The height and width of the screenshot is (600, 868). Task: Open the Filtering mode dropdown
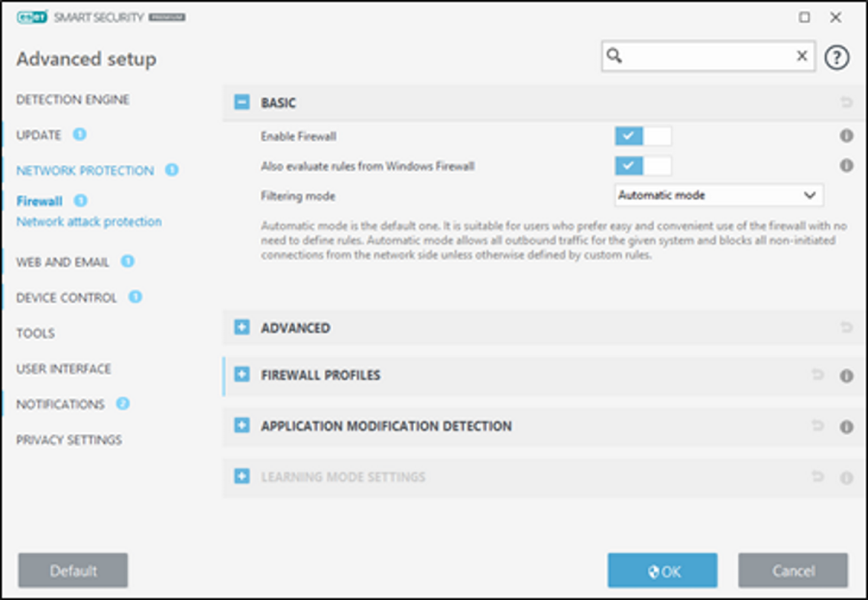click(719, 196)
